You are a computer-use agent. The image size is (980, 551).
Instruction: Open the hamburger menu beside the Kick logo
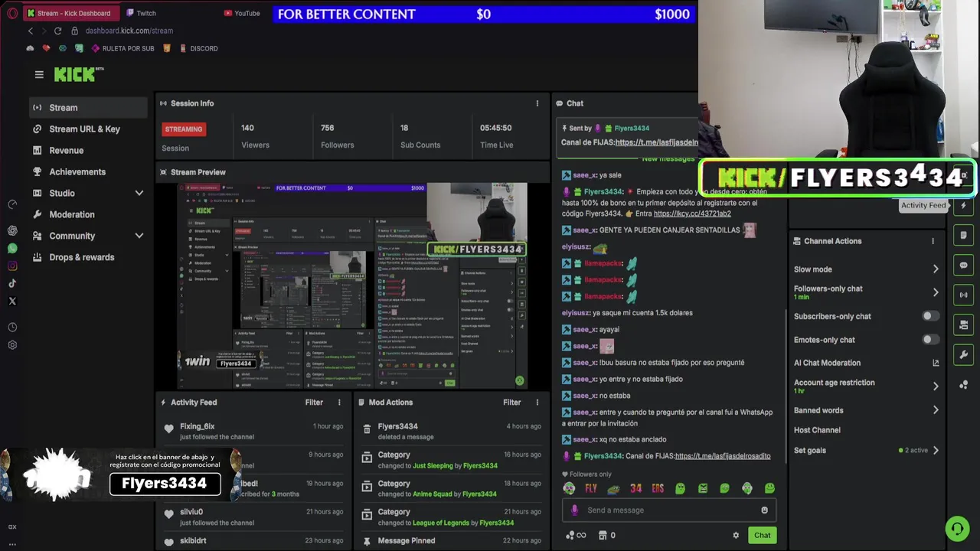tap(39, 74)
